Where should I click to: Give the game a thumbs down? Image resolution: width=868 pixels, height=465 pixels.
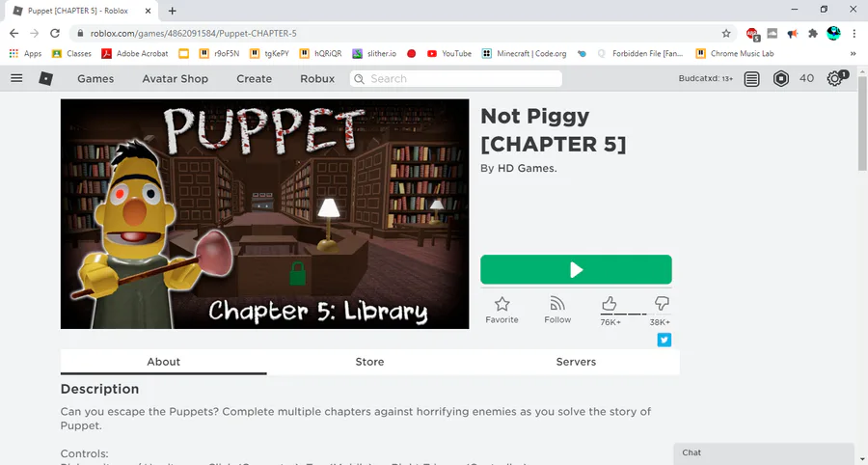coord(662,303)
